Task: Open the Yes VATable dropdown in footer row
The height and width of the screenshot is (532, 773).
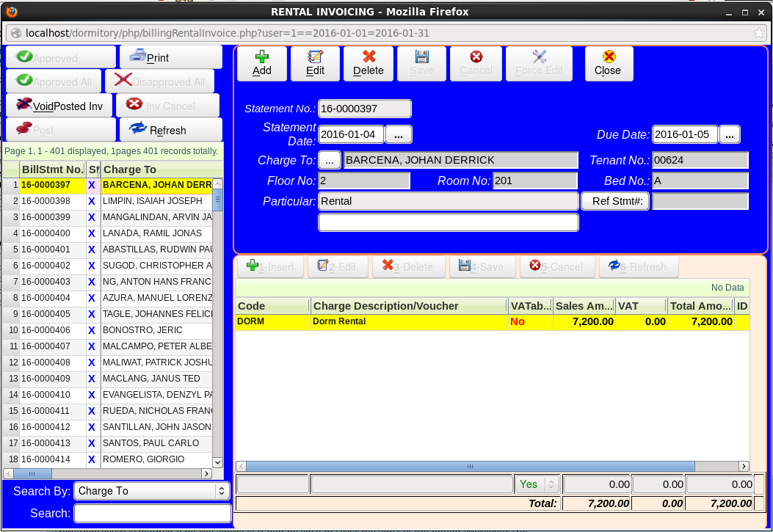Action: click(x=537, y=484)
